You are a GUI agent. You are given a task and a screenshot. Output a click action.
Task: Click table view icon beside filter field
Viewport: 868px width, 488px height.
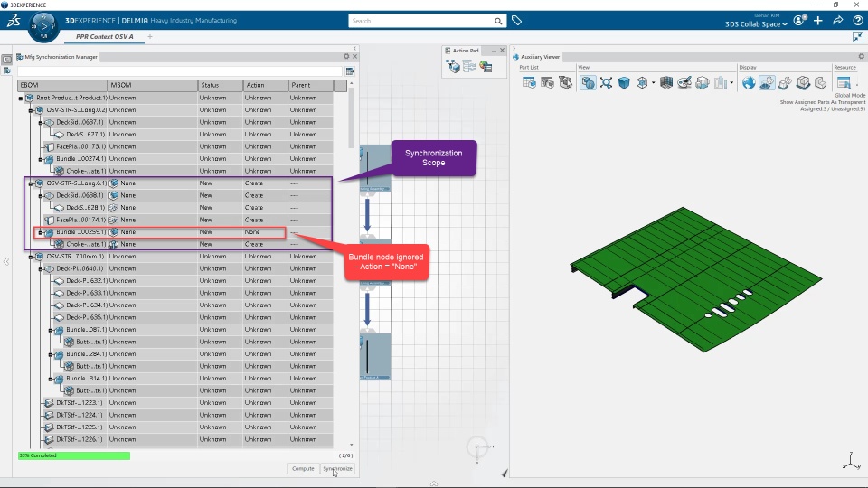click(350, 71)
